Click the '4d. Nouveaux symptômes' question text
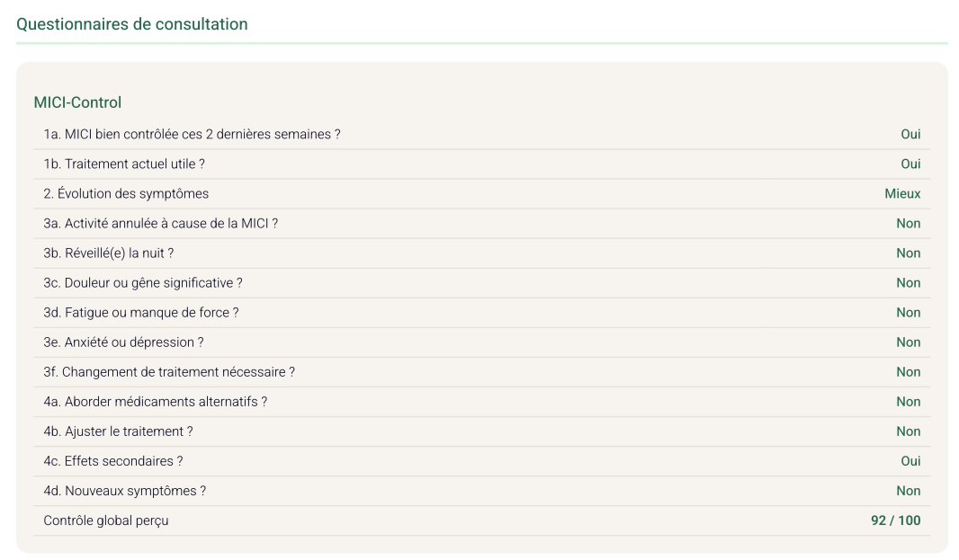This screenshot has width=959, height=560. pos(125,491)
